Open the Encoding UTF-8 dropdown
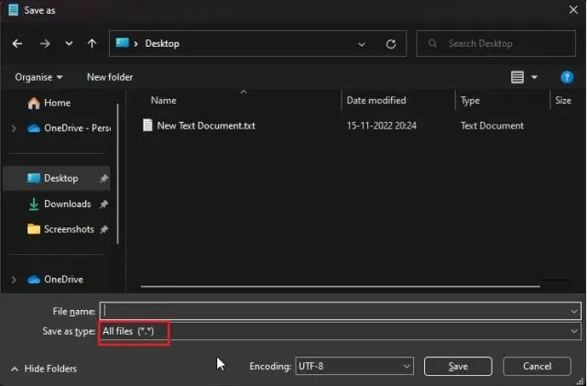The height and width of the screenshot is (386, 588). [x=354, y=367]
